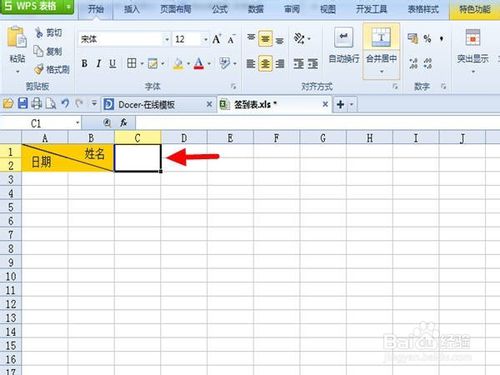
Task: Click the Wrap Text (自动换行) button
Action: click(344, 46)
